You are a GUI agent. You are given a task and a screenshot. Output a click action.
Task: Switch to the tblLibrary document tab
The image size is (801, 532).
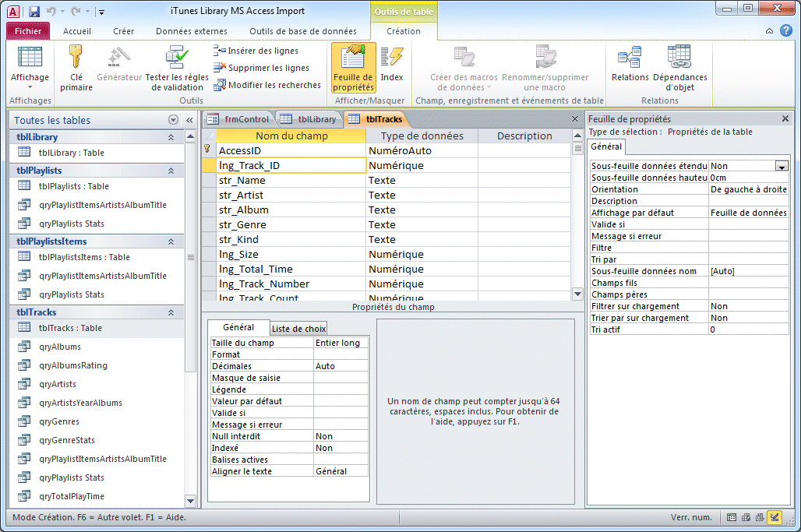tap(308, 119)
